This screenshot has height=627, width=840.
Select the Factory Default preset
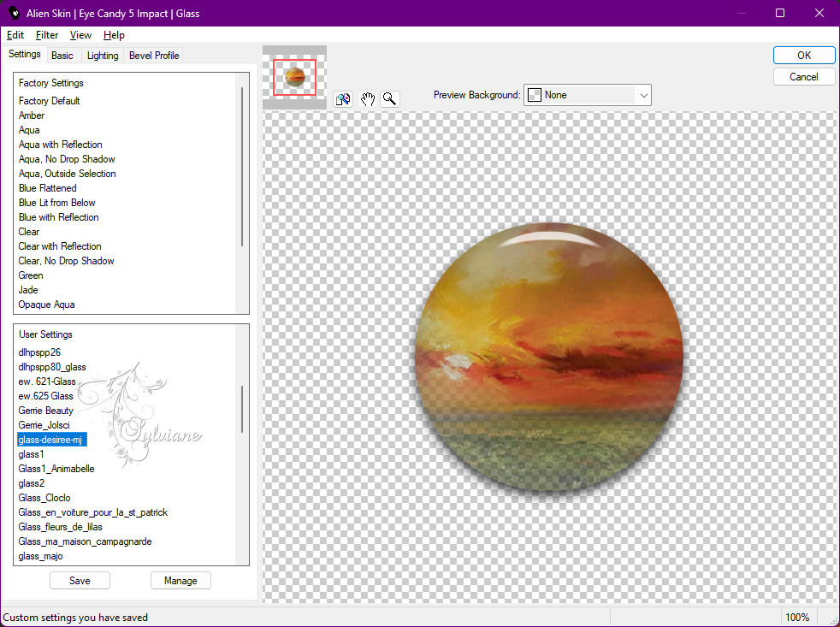coord(50,101)
